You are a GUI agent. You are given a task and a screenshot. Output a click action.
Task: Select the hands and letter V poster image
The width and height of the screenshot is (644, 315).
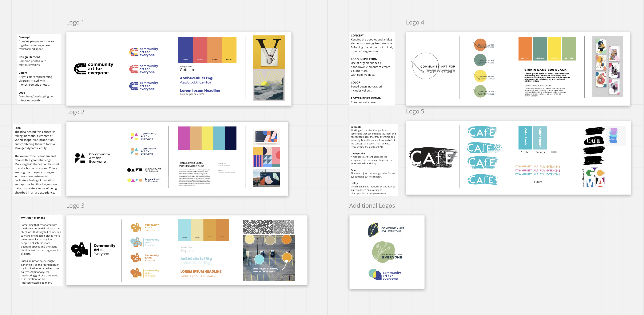coord(269,52)
